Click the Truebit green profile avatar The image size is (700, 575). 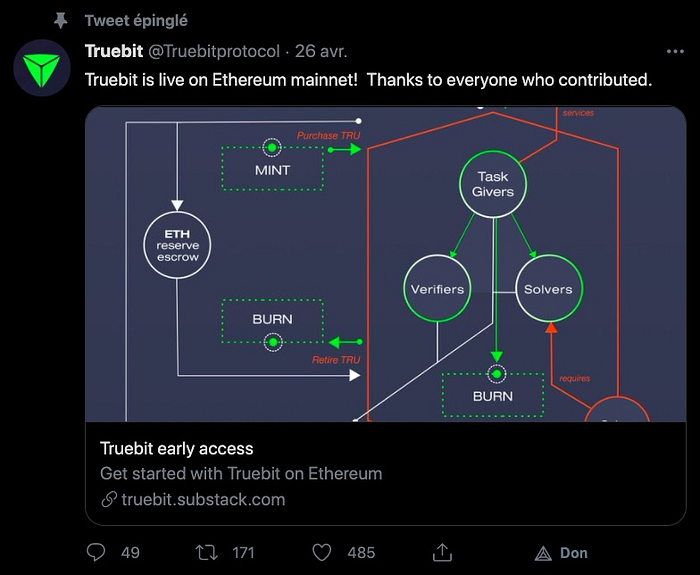[42, 68]
